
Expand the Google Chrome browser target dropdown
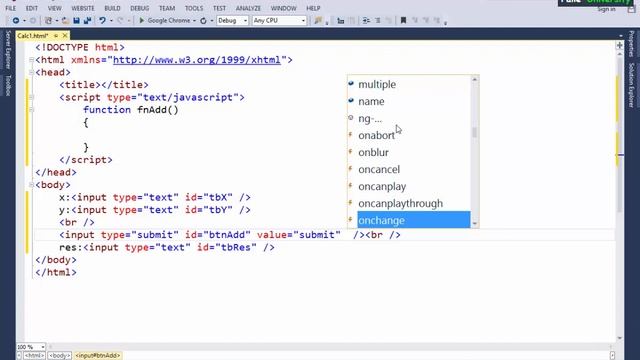[194, 21]
